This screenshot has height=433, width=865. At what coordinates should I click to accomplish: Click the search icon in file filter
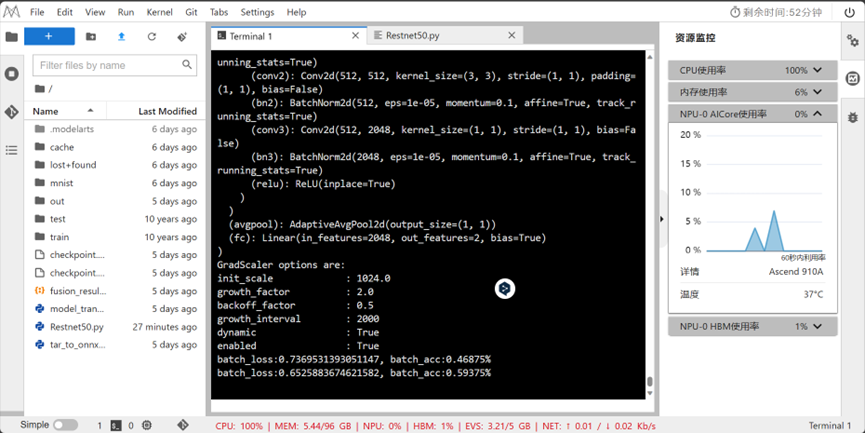[187, 65]
